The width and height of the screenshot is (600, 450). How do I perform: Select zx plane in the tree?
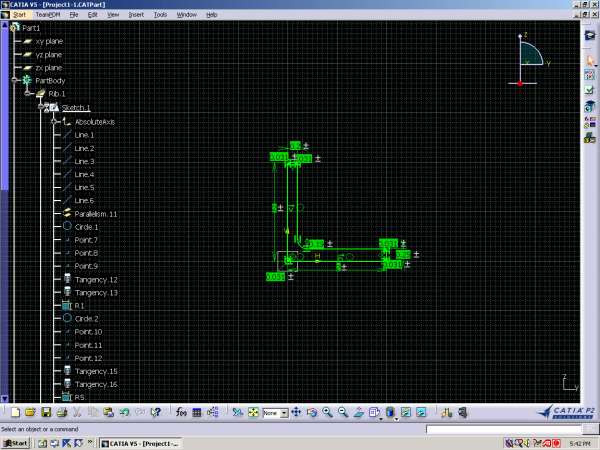pyautogui.click(x=49, y=68)
